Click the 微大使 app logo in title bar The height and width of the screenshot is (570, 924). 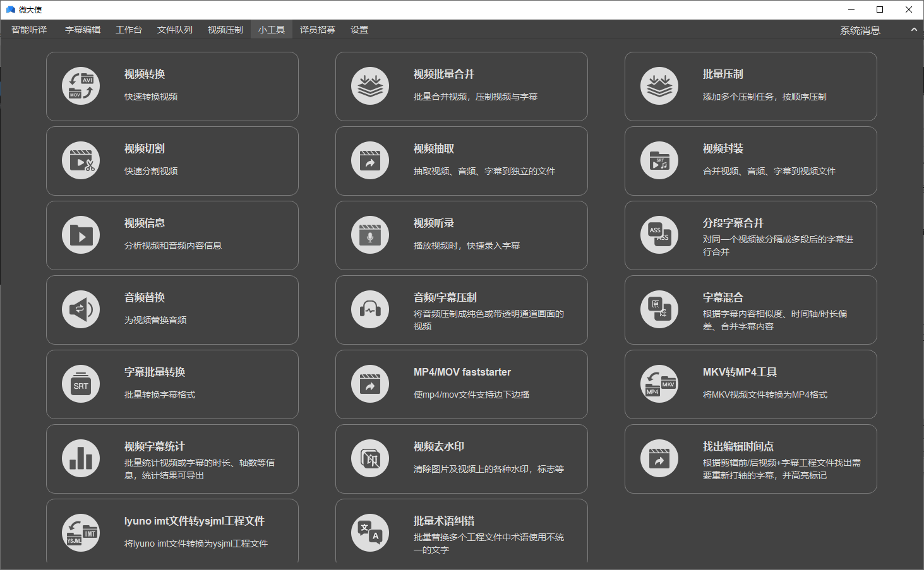click(10, 9)
